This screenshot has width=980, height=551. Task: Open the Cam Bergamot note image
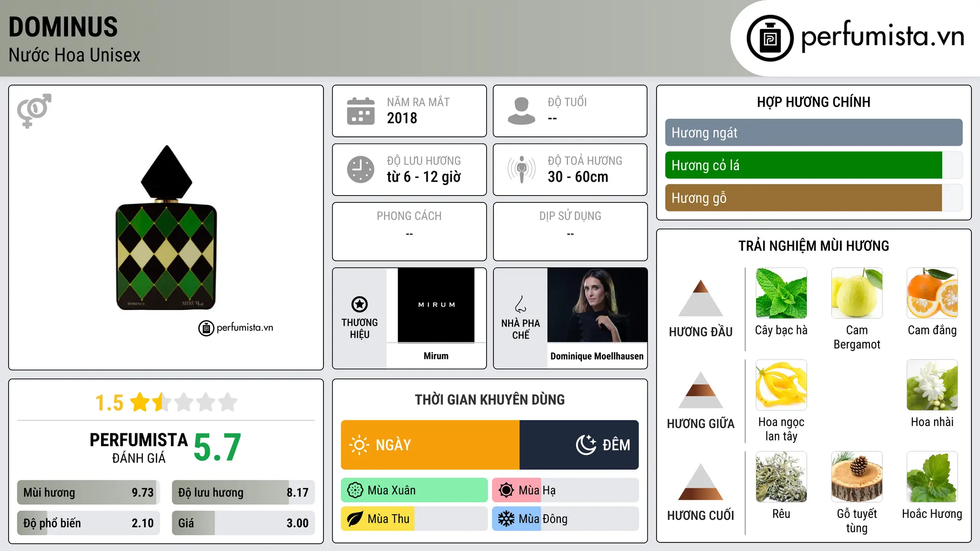click(x=857, y=293)
